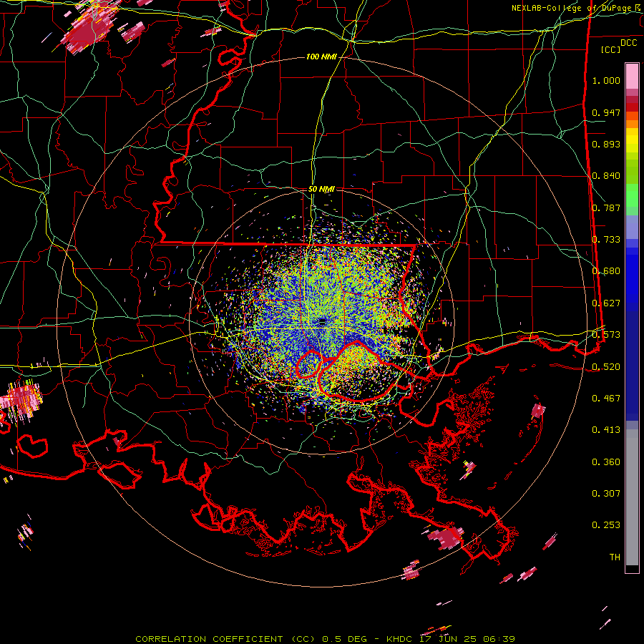Click the 0.680 scale value
Screen dimensions: 644x644
(606, 271)
